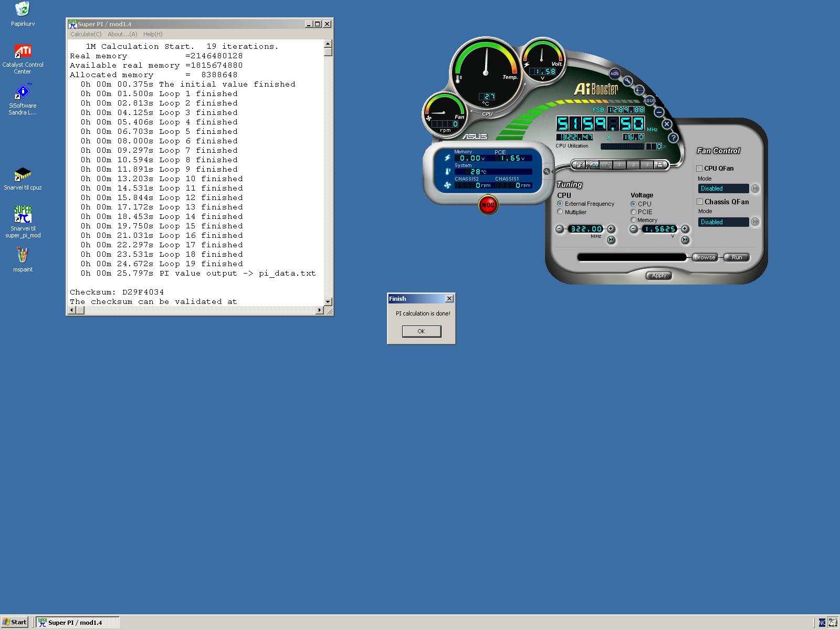Click Apply button in AI Booster
The width and height of the screenshot is (840, 630).
click(659, 276)
